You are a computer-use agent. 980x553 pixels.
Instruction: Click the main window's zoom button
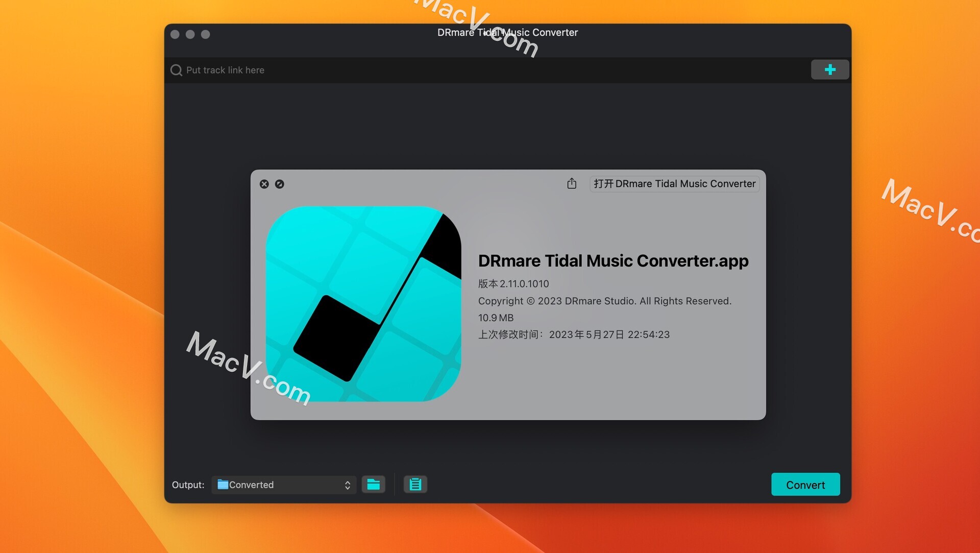pos(206,34)
